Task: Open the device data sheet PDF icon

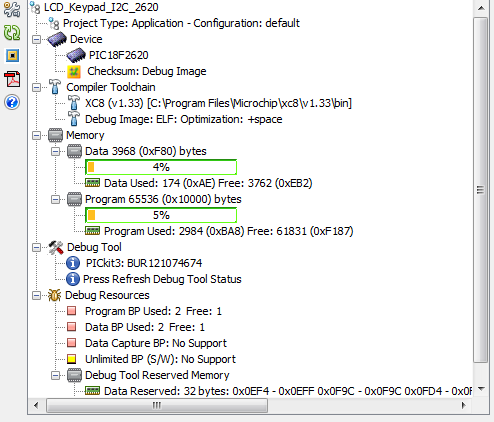Action: point(12,79)
